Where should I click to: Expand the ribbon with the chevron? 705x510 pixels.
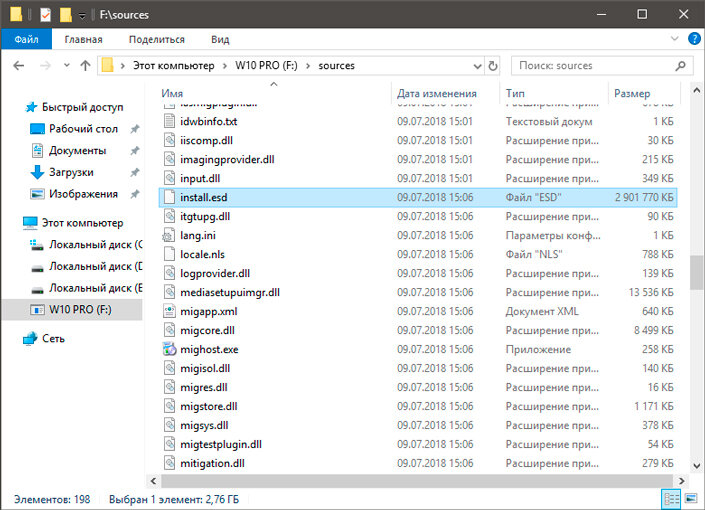pos(674,39)
